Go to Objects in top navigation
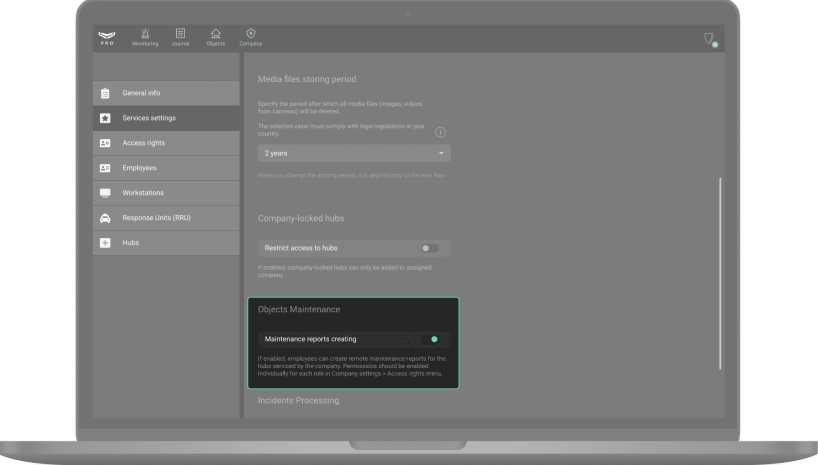 tap(216, 37)
